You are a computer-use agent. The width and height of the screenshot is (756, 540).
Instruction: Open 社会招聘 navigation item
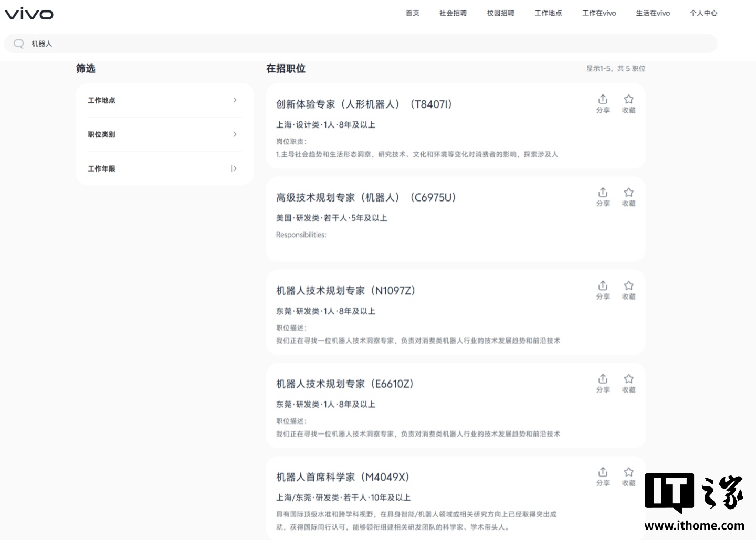tap(453, 13)
